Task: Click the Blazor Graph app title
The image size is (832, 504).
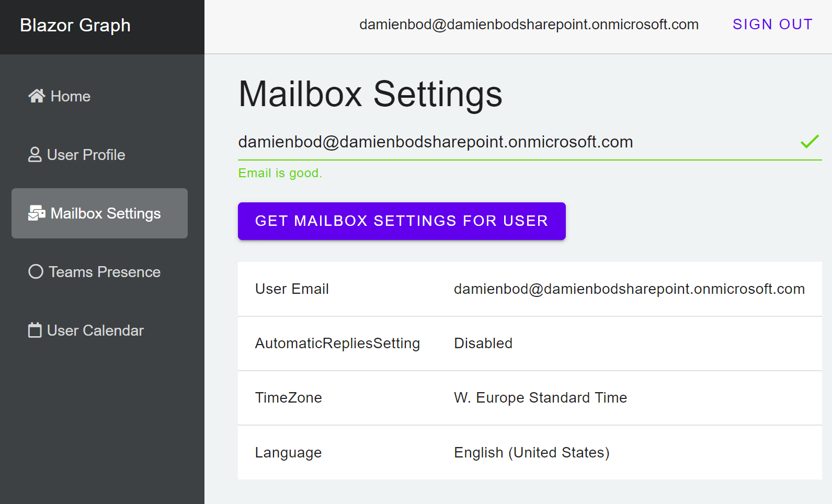Action: point(75,25)
